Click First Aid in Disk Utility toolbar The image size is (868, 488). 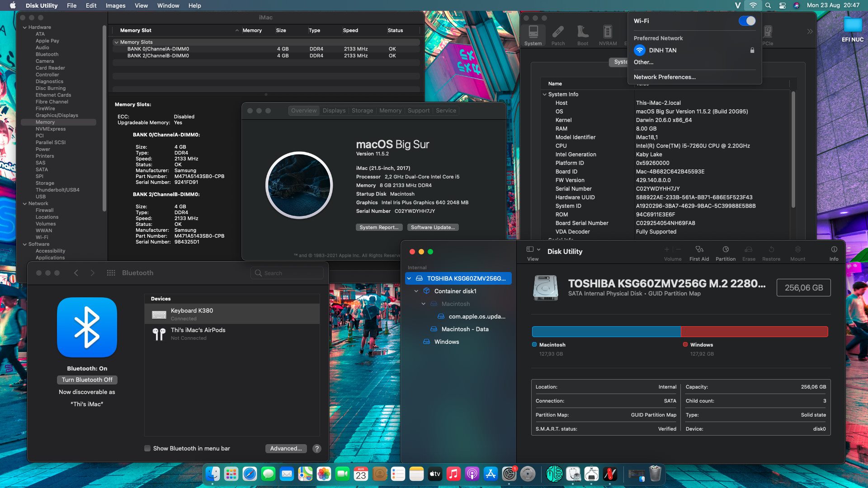pyautogui.click(x=699, y=249)
